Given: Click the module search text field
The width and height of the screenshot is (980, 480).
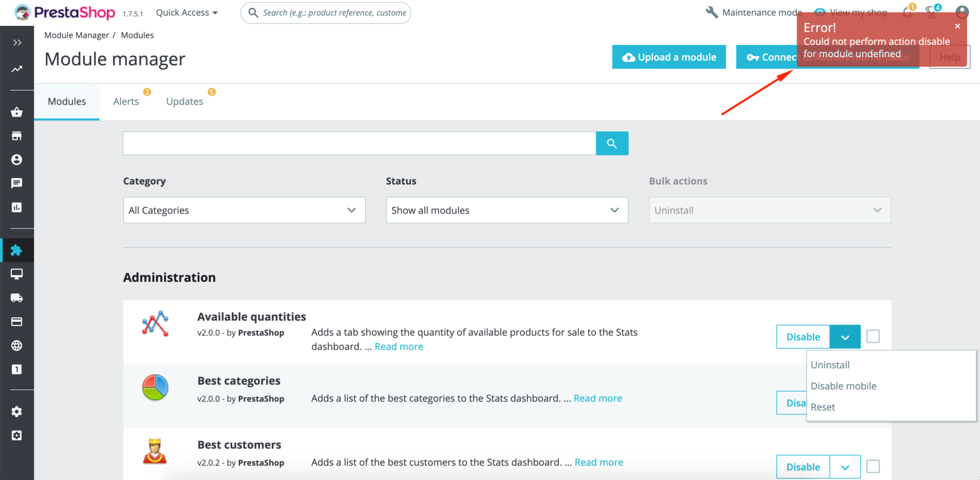Looking at the screenshot, I should pos(359,143).
